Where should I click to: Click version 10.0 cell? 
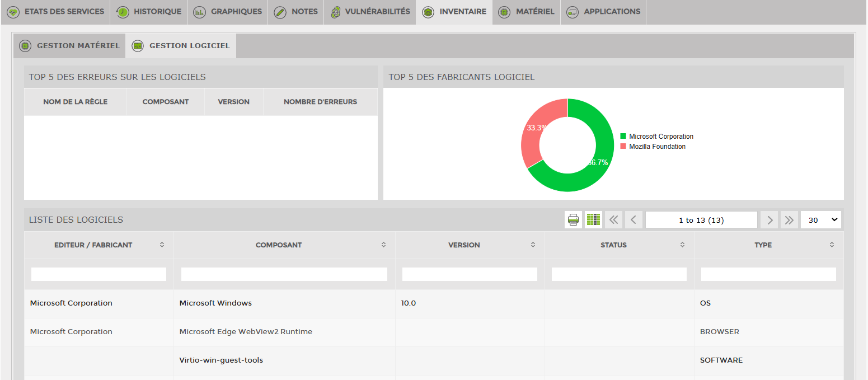tap(470, 303)
